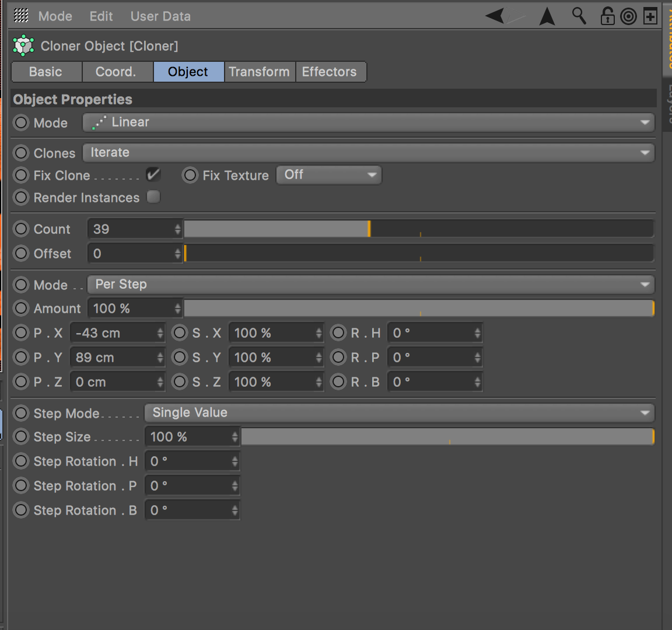Select the Object tab

188,72
